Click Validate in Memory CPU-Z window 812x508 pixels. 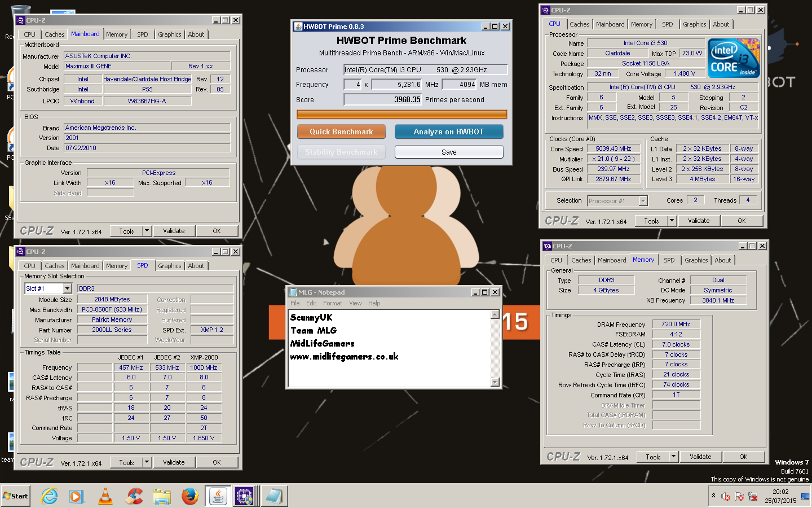(x=700, y=457)
